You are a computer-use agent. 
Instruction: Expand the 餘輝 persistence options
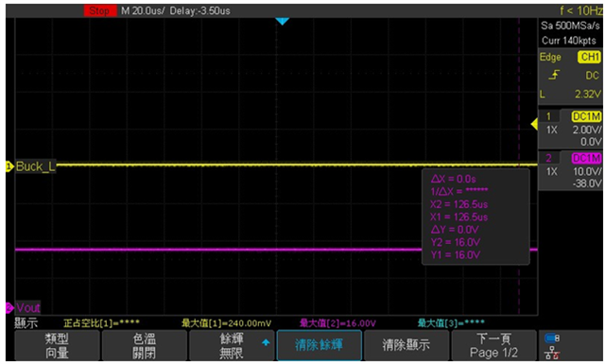coord(232,345)
